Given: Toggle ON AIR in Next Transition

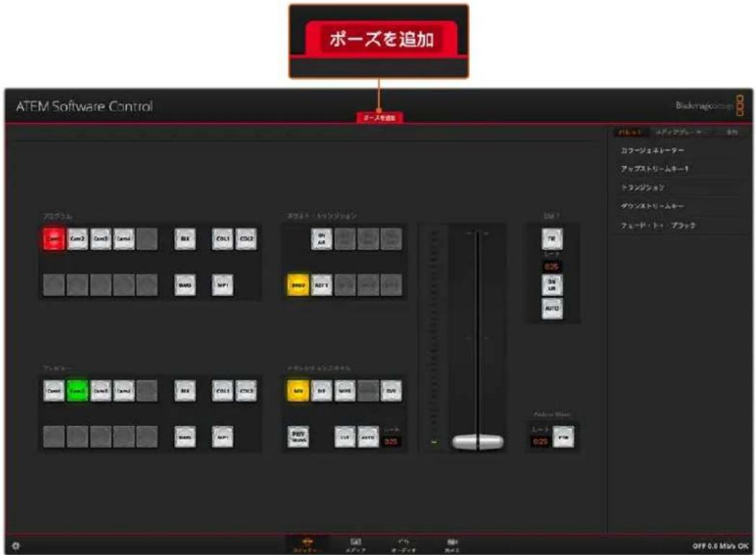Looking at the screenshot, I should point(322,239).
